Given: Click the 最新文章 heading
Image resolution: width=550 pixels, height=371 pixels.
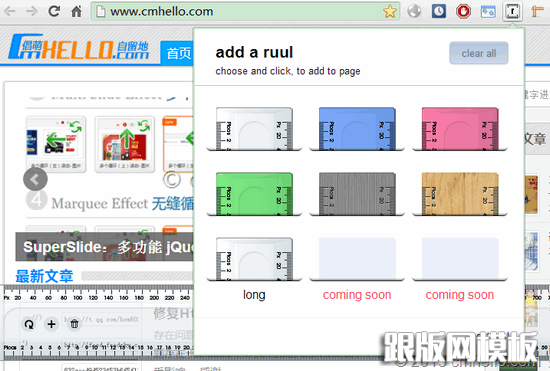Looking at the screenshot, I should (45, 276).
